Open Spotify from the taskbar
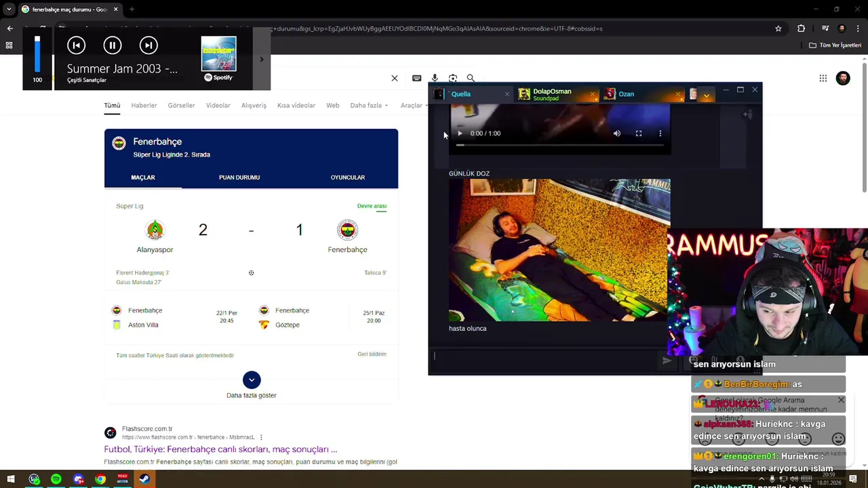Image resolution: width=868 pixels, height=488 pixels. coord(56,479)
